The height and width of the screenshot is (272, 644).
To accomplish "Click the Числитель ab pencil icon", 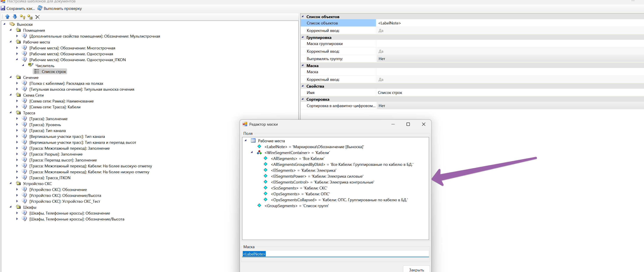I will [30, 65].
